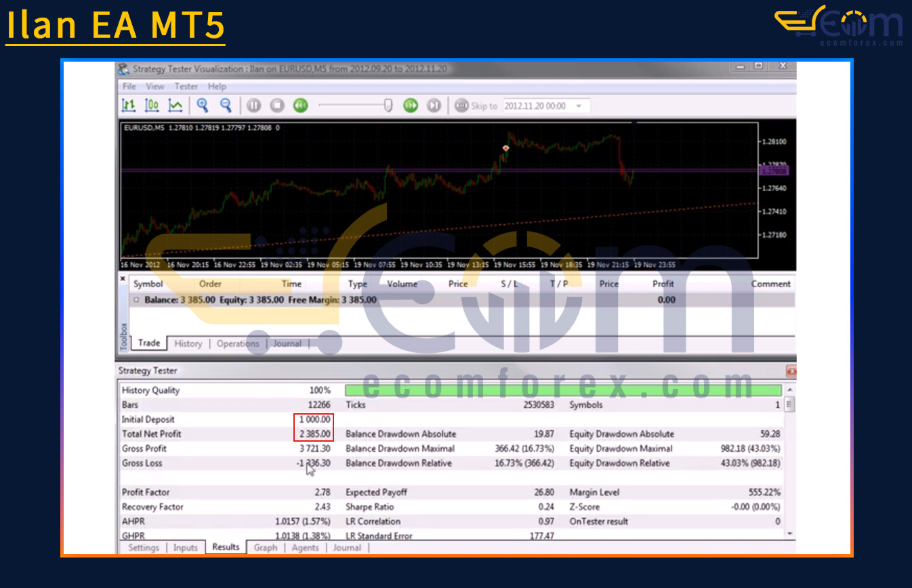Click the Strategy Tester Visualization window app icon
Image resolution: width=912 pixels, height=588 pixels.
tap(123, 68)
